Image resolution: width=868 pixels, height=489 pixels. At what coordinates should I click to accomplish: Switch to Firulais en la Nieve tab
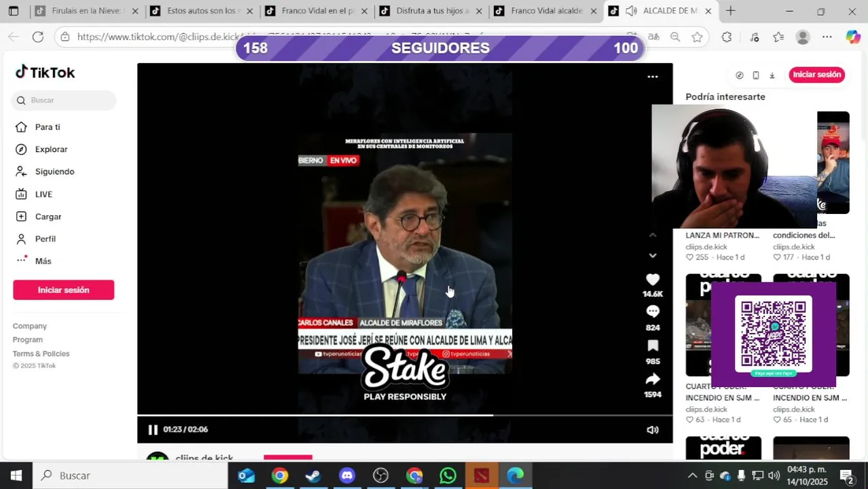[x=86, y=11]
